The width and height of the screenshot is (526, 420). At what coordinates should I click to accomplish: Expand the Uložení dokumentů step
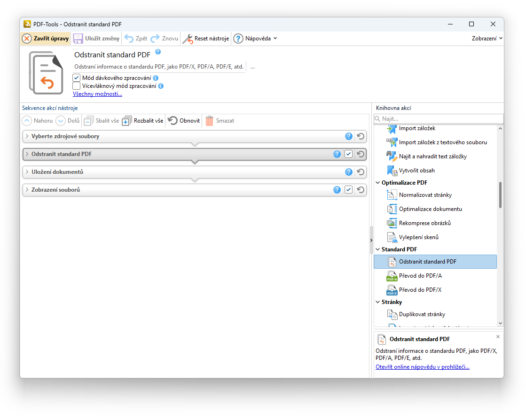pos(27,172)
